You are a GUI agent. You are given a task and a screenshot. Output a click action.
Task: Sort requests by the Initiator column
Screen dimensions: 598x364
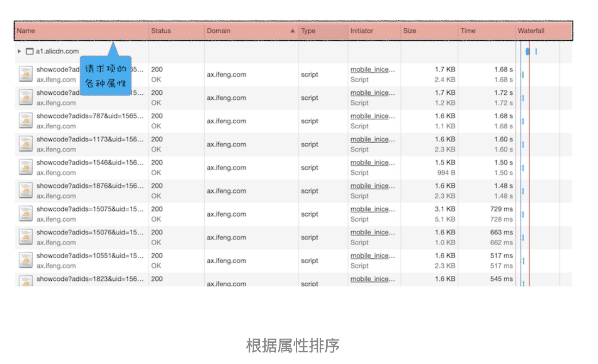point(361,31)
